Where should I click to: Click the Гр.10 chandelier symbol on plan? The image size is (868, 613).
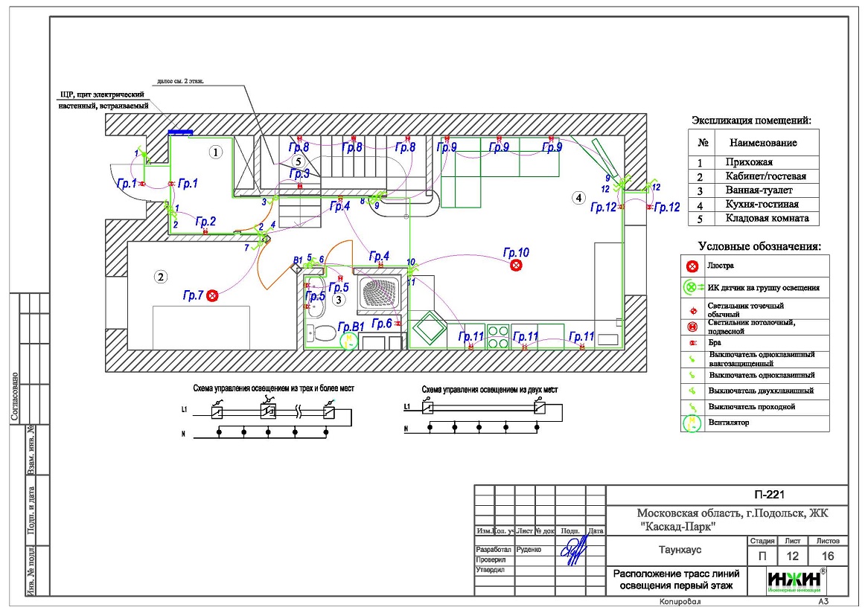point(516,265)
